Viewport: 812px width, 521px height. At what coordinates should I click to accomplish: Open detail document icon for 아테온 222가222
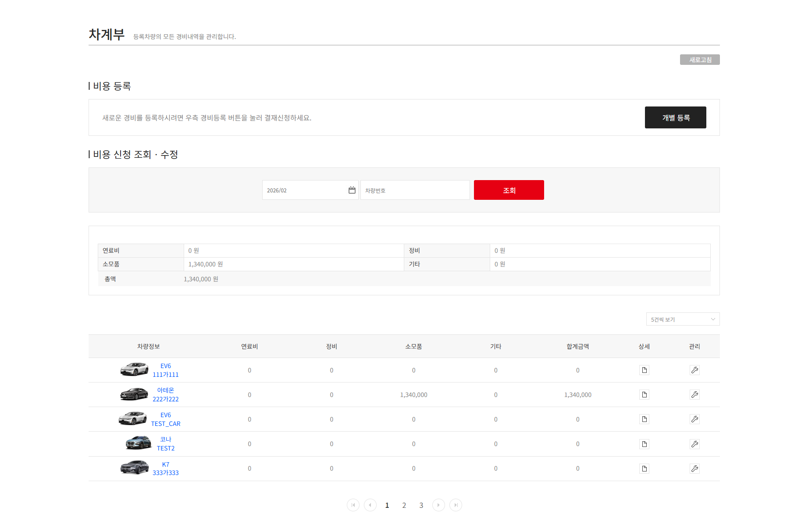pyautogui.click(x=644, y=395)
